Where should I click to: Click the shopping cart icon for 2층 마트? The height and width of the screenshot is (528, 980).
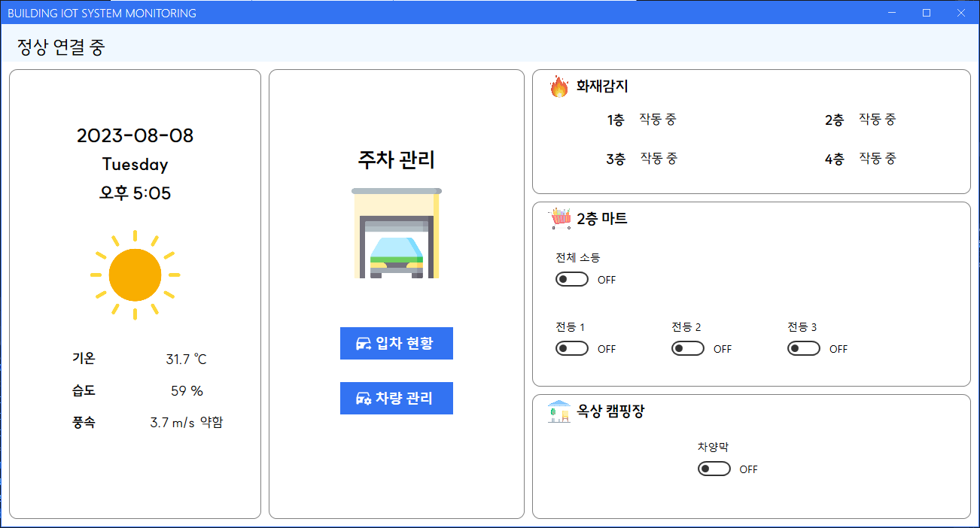559,218
